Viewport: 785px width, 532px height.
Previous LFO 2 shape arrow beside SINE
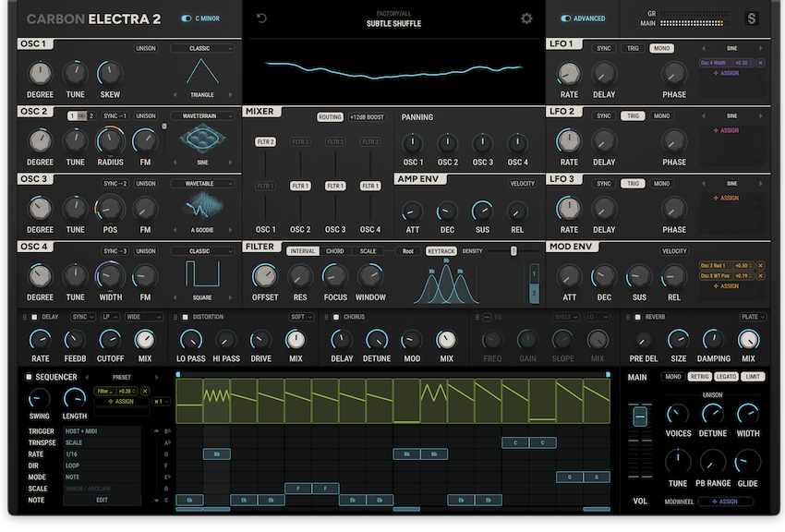pyautogui.click(x=704, y=115)
